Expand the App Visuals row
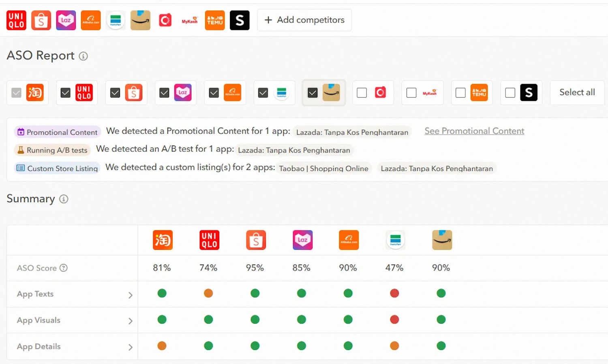 (131, 321)
